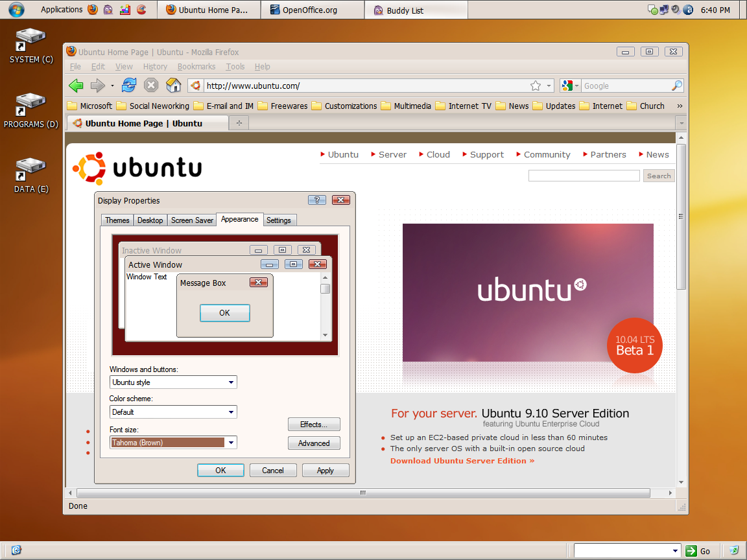
Task: Follow the Download Ubuntu Server Edition link
Action: [x=462, y=460]
